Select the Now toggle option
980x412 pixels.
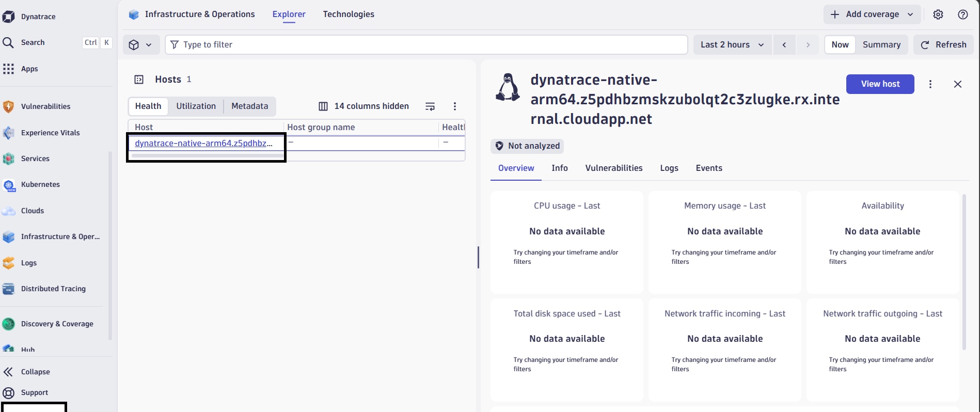840,44
